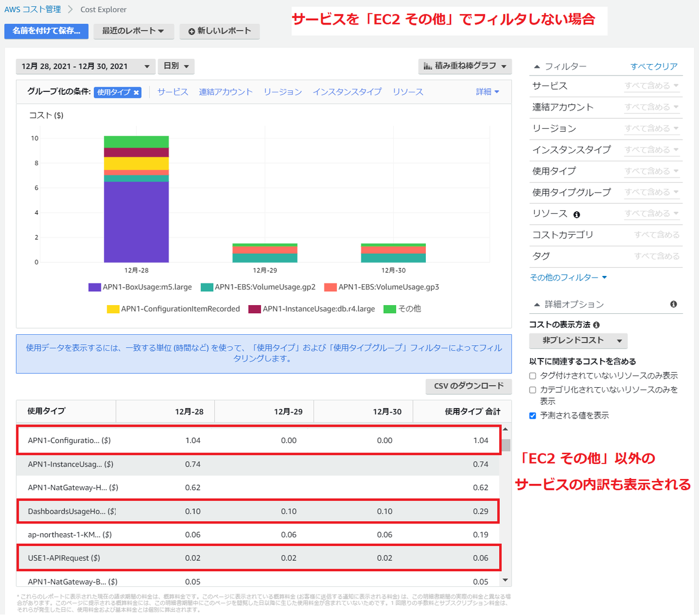Toggle the APN1-InstanceUsage:db.r4.large legend swatch

coord(255,309)
